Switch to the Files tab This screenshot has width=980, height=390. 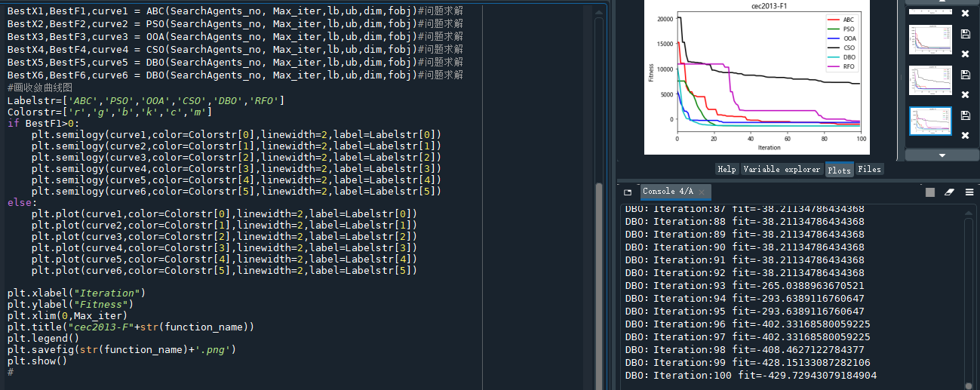coord(869,170)
